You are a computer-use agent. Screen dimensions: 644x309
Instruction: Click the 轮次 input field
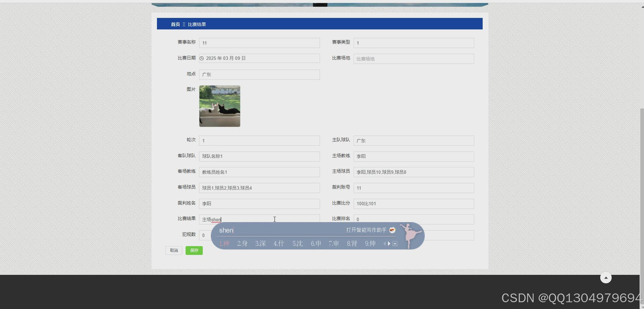pyautogui.click(x=259, y=141)
